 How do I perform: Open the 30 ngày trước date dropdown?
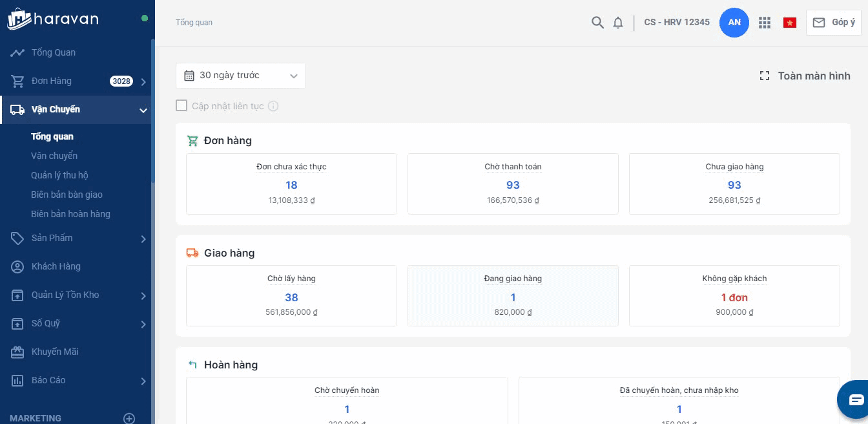pos(240,76)
